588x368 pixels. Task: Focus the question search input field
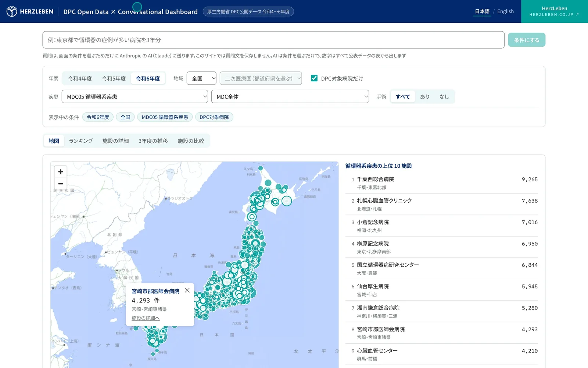tap(273, 40)
